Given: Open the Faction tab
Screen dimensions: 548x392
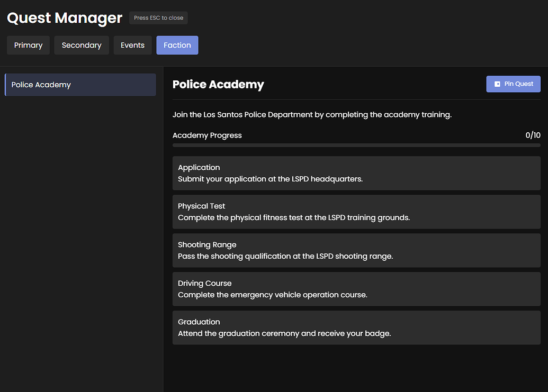Looking at the screenshot, I should [177, 45].
